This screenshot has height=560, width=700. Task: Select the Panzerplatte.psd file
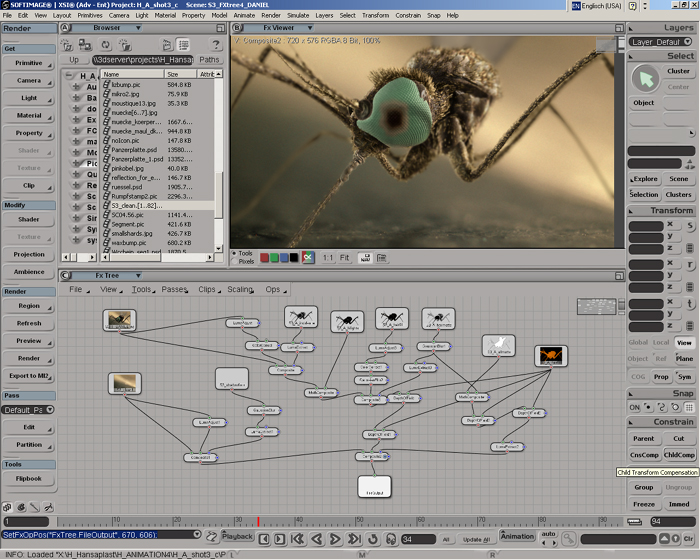point(134,149)
